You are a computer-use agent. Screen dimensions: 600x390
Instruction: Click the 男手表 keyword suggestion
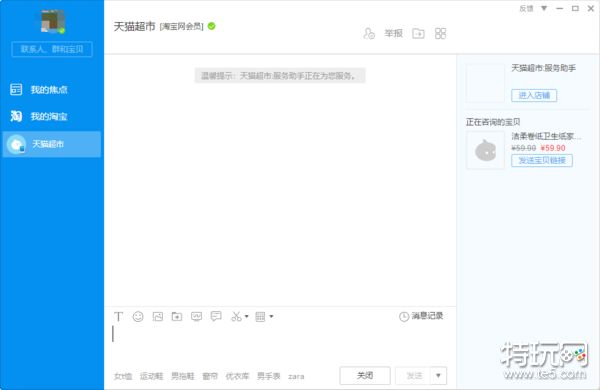(x=269, y=377)
